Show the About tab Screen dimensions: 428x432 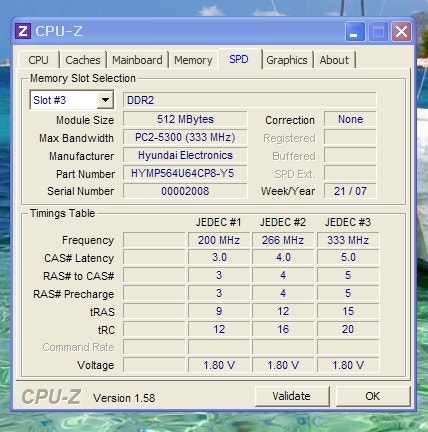pos(334,60)
